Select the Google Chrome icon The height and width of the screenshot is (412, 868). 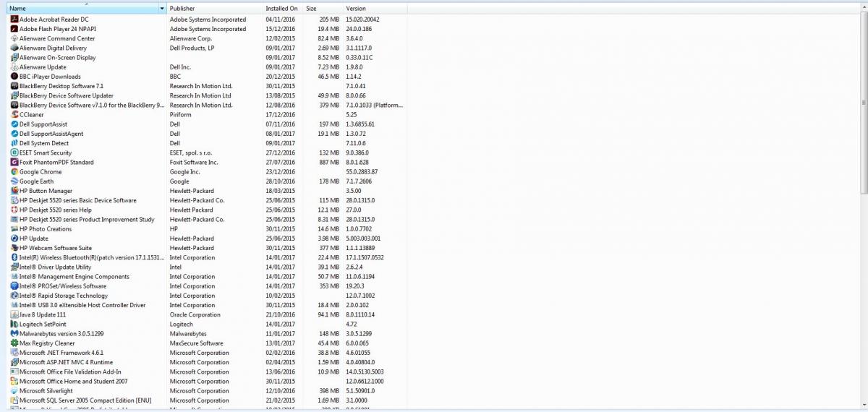click(14, 172)
